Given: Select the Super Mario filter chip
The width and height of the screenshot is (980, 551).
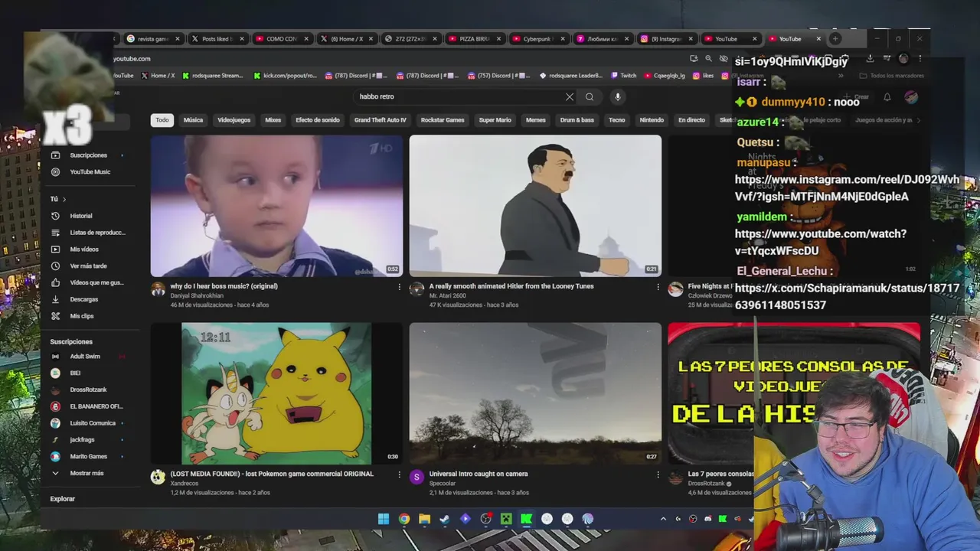Looking at the screenshot, I should tap(495, 120).
